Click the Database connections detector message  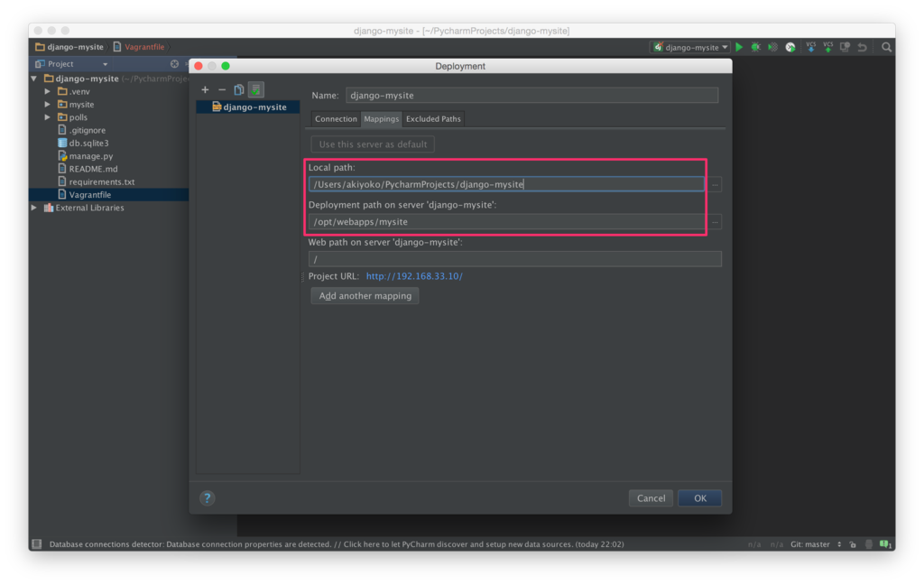point(337,544)
